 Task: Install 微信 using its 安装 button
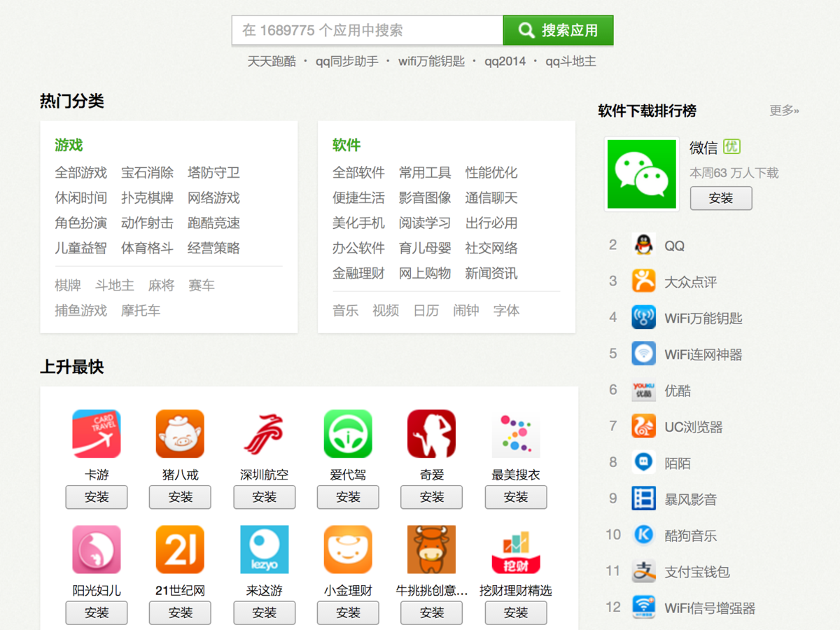[x=721, y=198]
